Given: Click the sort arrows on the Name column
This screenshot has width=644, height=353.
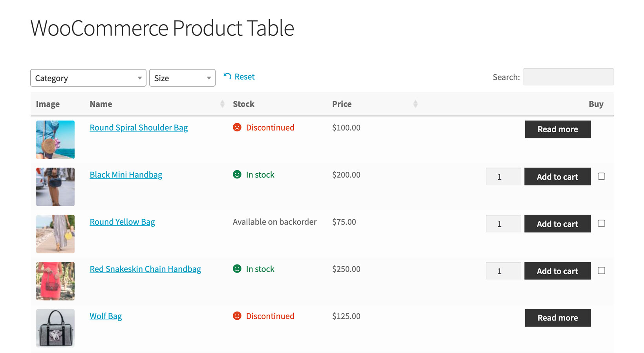Looking at the screenshot, I should pyautogui.click(x=222, y=104).
